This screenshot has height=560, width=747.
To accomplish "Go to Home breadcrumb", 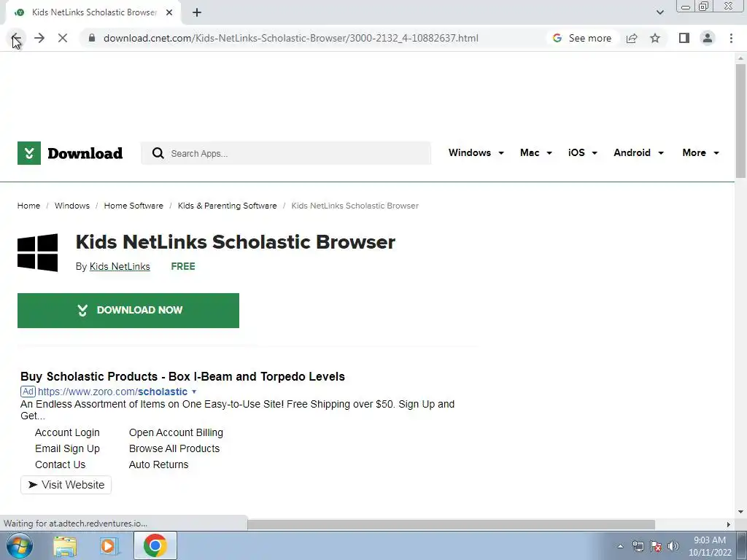I will [x=28, y=206].
